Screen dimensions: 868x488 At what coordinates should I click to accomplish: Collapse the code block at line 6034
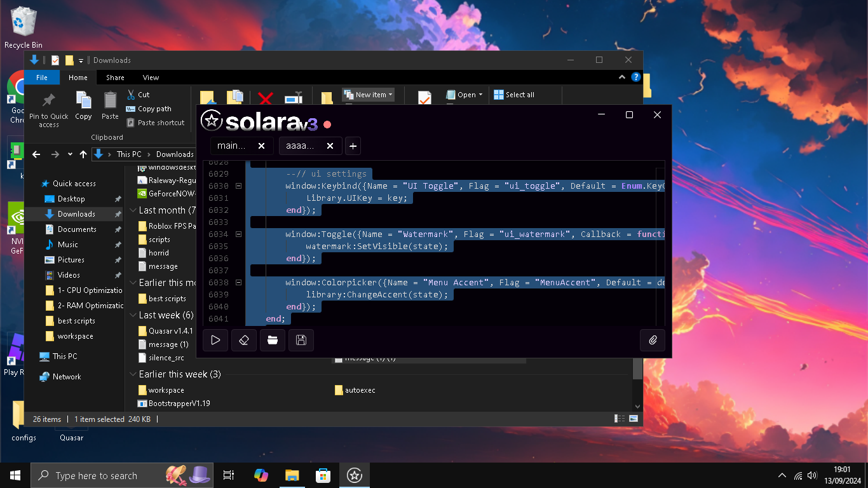click(x=238, y=234)
